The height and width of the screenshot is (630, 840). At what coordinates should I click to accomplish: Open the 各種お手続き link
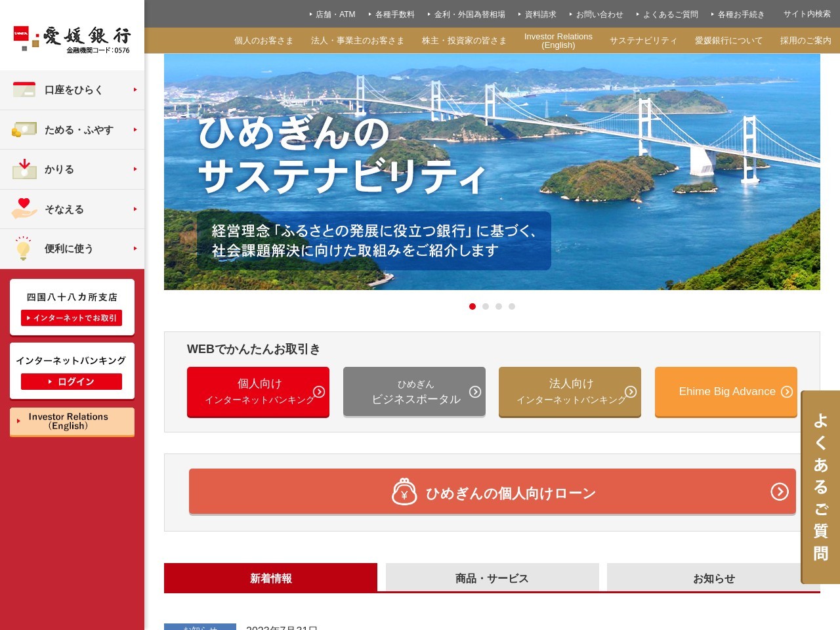tap(738, 14)
